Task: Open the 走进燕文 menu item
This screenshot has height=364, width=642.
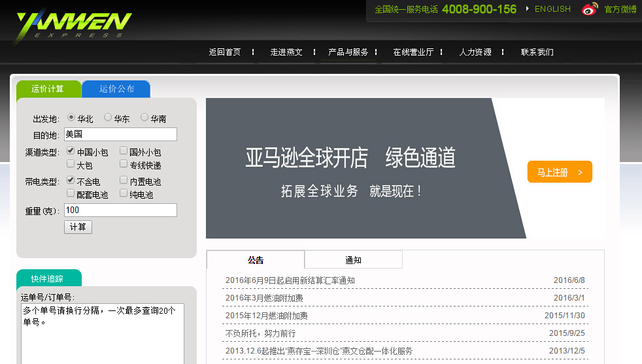Action: point(286,52)
